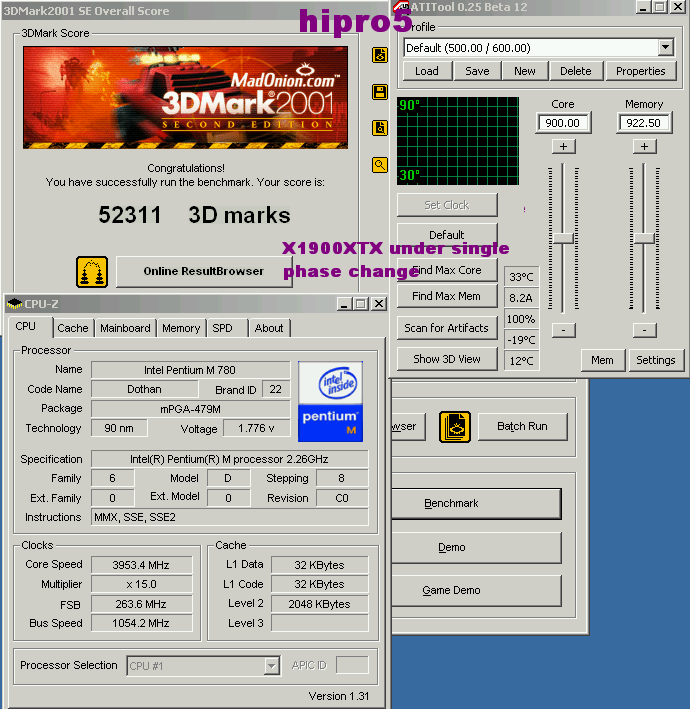Click the Memory clock field showing 922.50
The width and height of the screenshot is (690, 709).
coord(644,123)
